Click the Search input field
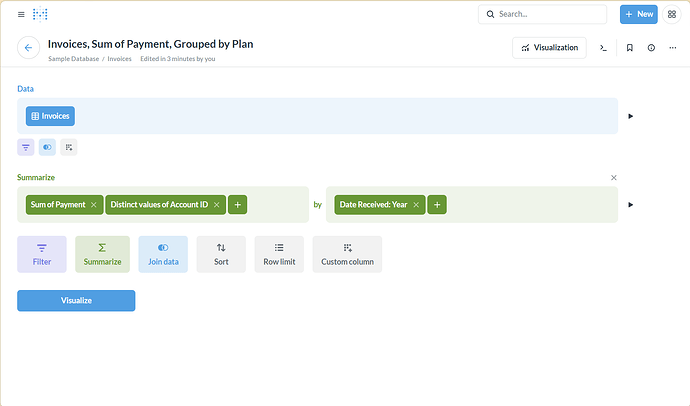Image resolution: width=690 pixels, height=406 pixels. pyautogui.click(x=542, y=14)
